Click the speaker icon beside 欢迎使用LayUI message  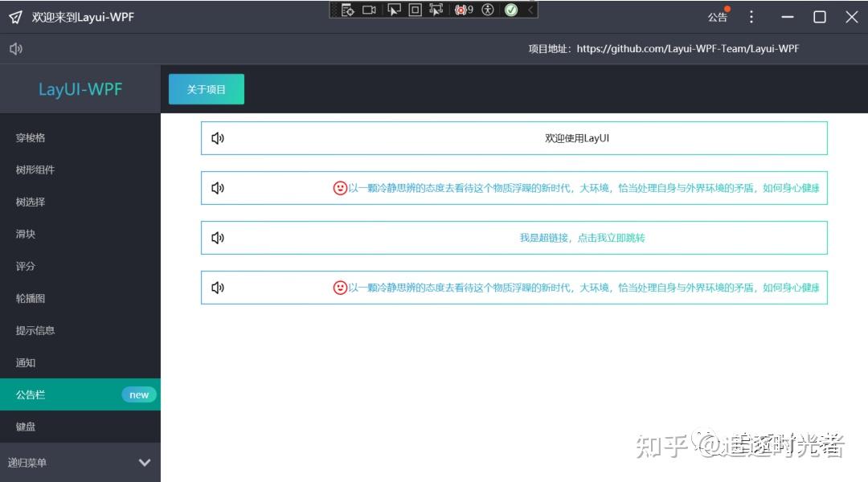(x=217, y=137)
